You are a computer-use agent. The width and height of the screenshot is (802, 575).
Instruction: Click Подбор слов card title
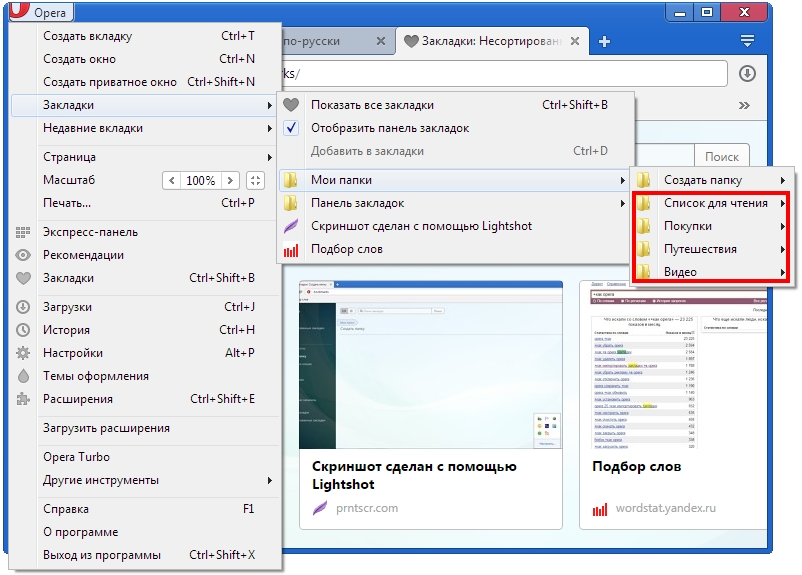(636, 467)
